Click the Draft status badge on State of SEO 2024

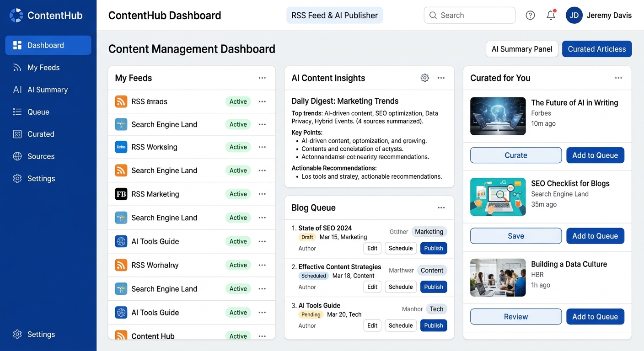click(x=307, y=237)
